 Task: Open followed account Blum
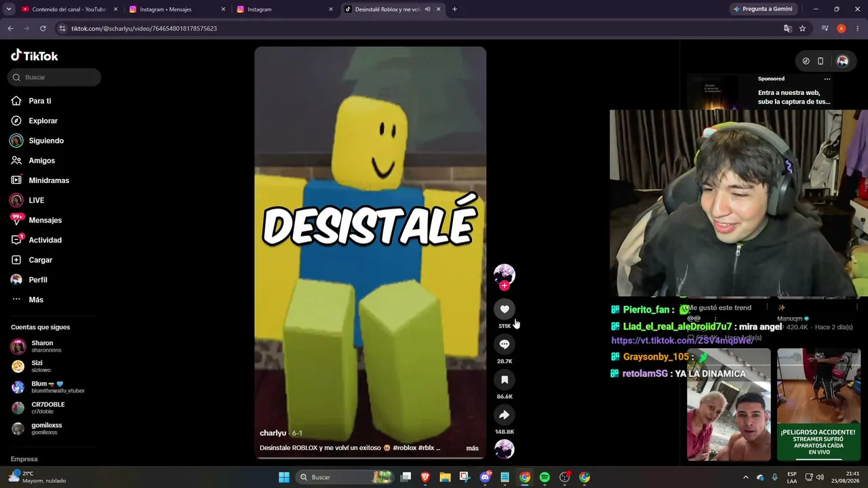click(x=47, y=387)
